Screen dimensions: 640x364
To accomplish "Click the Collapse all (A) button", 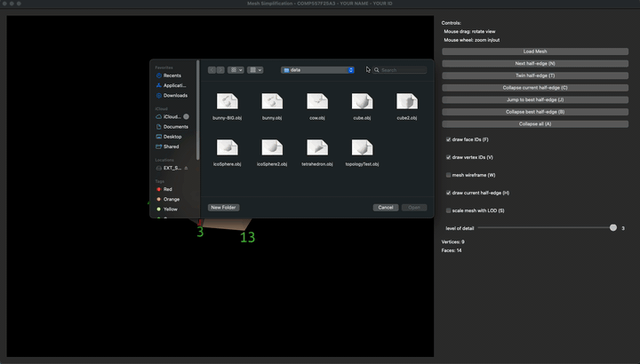I will 535,124.
